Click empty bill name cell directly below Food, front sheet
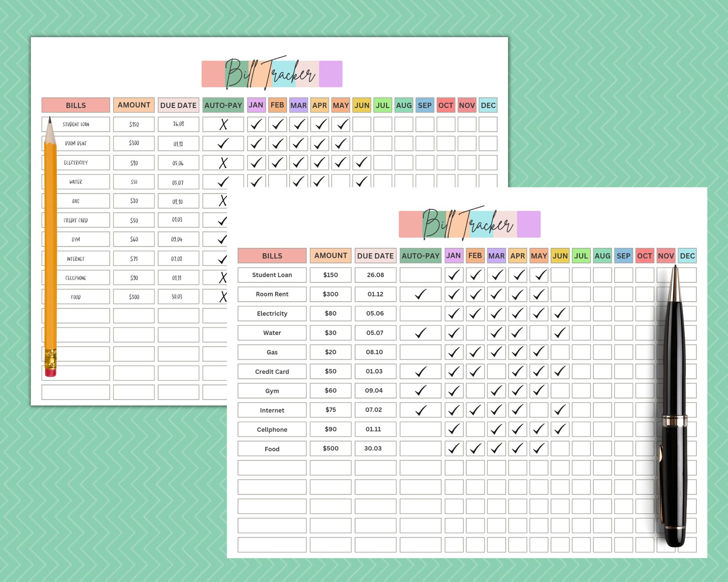This screenshot has height=582, width=728. (x=272, y=467)
